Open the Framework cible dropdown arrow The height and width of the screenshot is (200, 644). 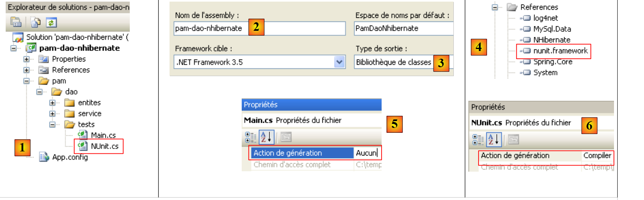339,62
